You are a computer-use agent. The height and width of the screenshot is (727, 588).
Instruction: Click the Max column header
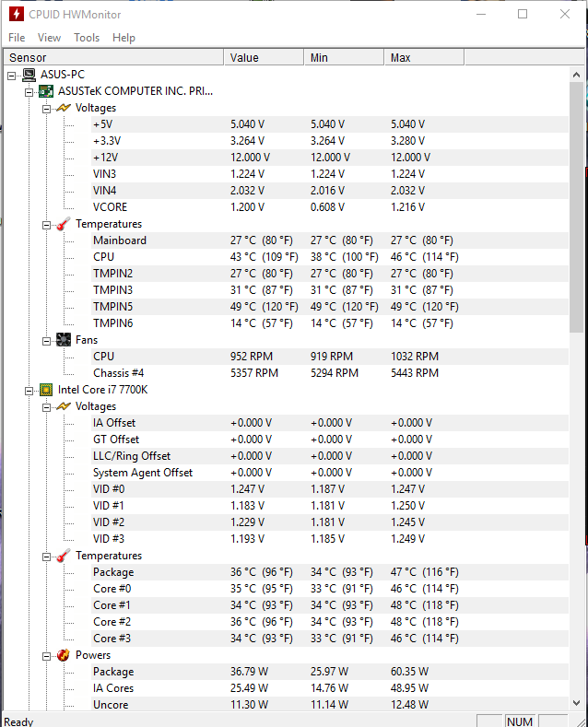point(424,57)
